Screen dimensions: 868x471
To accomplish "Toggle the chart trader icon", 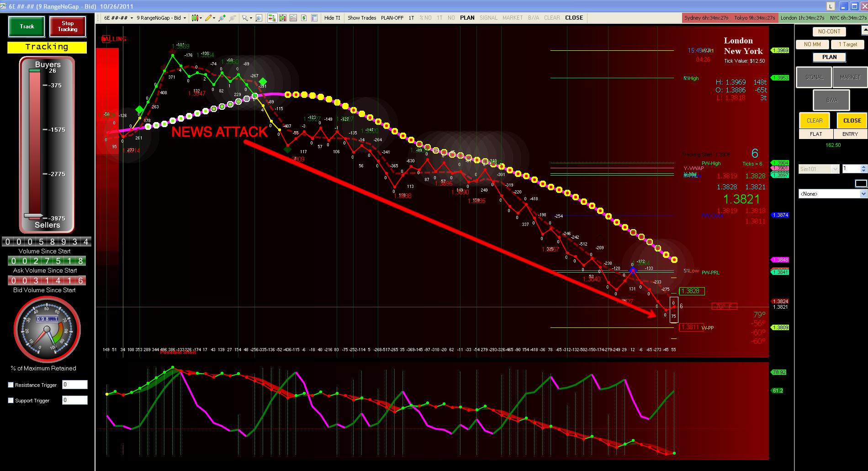I will pyautogui.click(x=272, y=18).
